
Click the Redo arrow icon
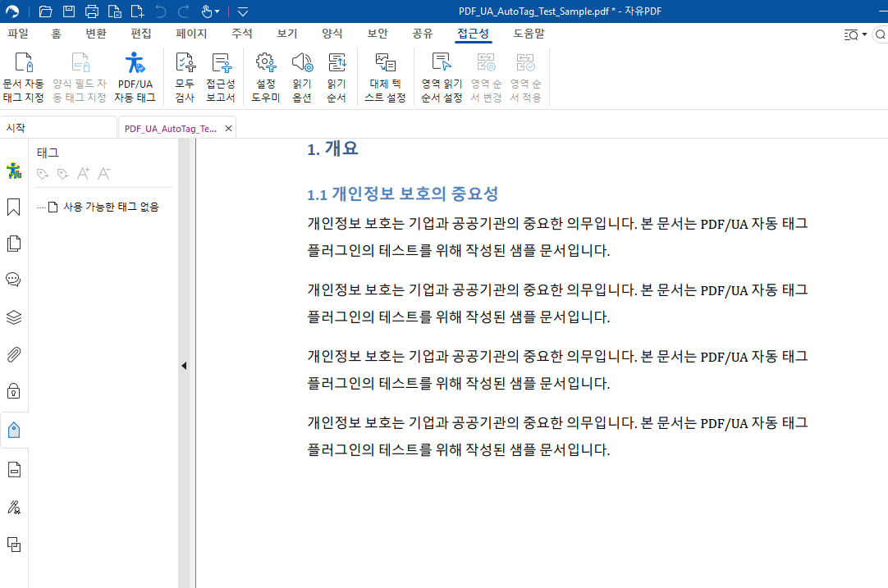coord(184,11)
